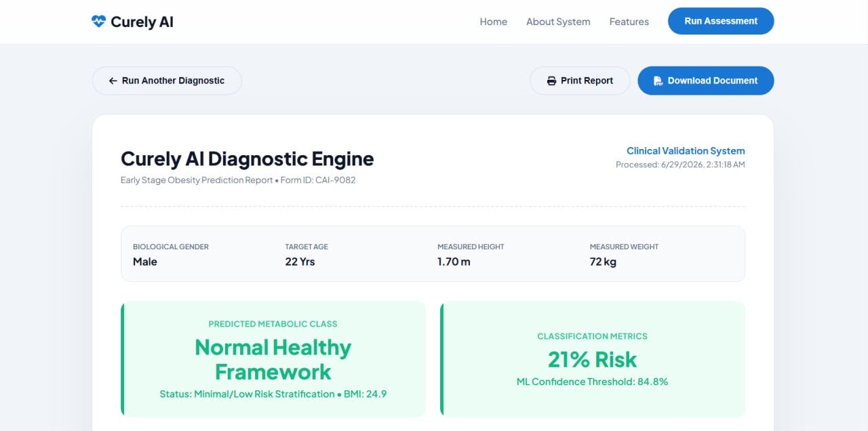
Task: Click the Download Document button label
Action: tap(713, 81)
